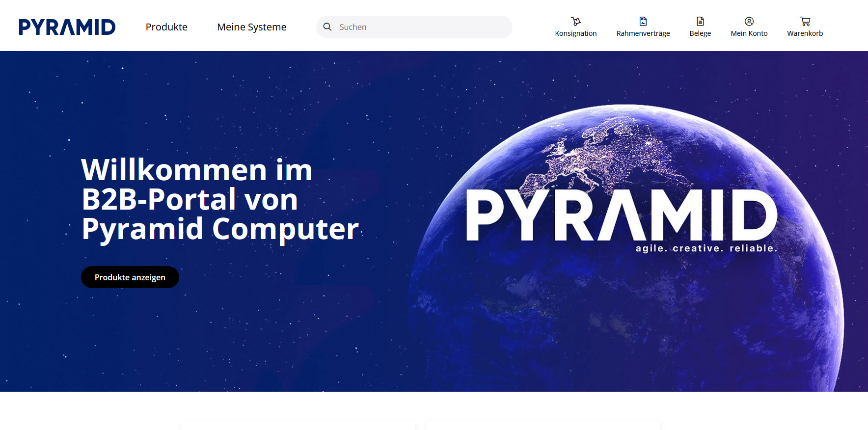868x430 pixels.
Task: Open the Mein Konto text link
Action: pos(749,33)
